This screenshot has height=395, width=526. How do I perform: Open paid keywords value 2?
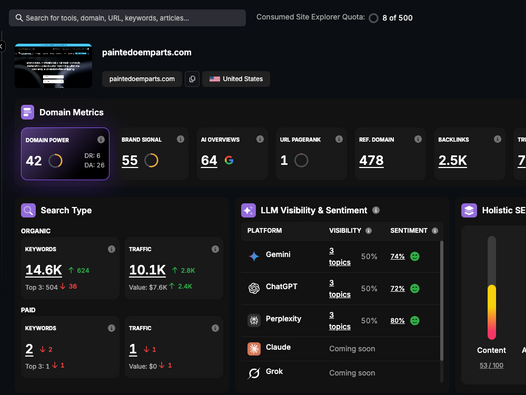(30, 349)
